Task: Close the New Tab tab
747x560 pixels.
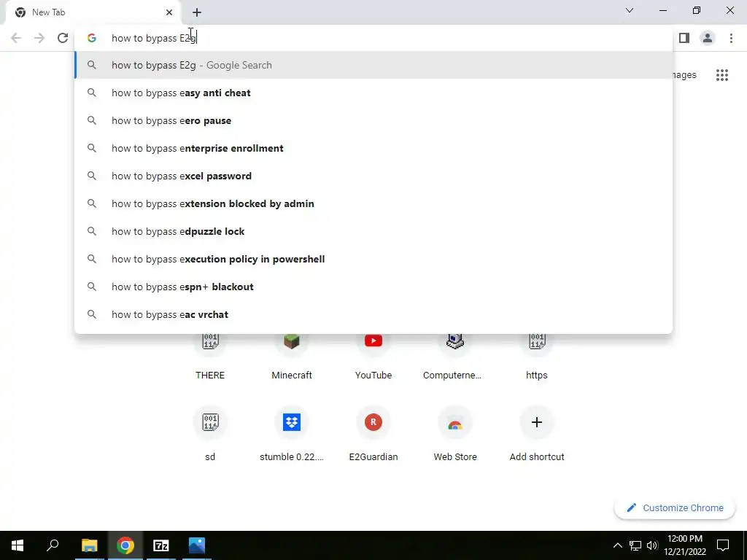Action: click(169, 12)
